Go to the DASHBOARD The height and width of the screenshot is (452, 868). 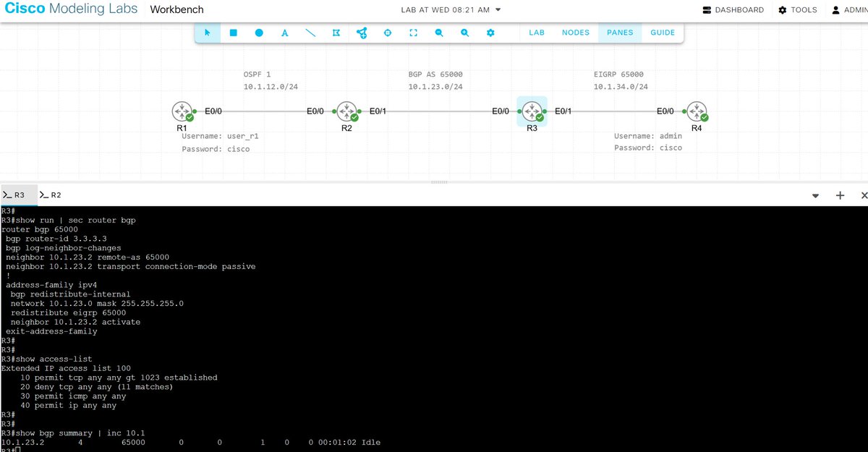[733, 10]
